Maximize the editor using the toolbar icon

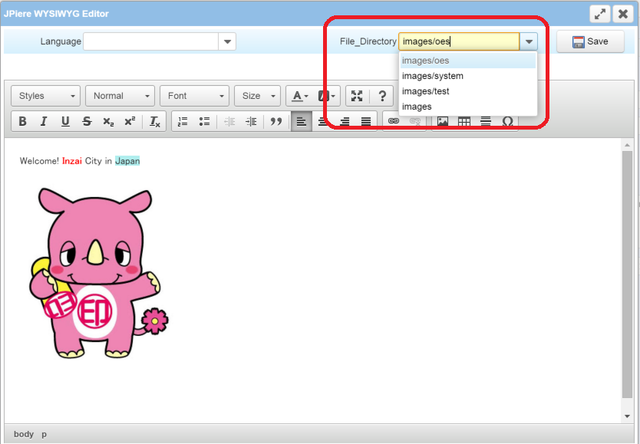click(357, 96)
